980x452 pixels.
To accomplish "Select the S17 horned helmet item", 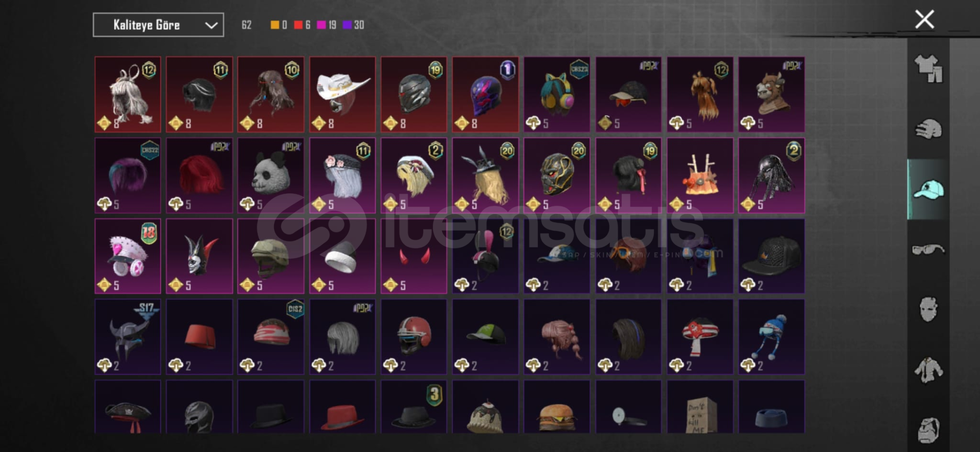I will click(x=128, y=337).
